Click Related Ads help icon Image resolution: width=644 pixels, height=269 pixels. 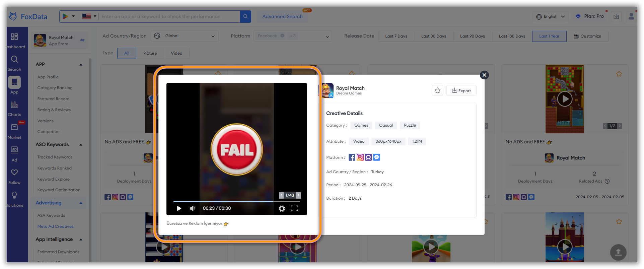tap(607, 181)
